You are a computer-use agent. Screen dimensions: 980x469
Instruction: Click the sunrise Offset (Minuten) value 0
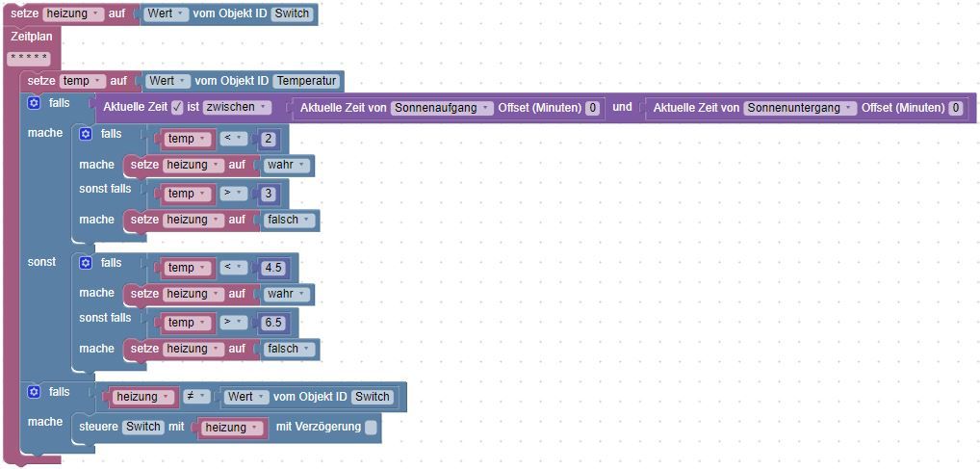[x=592, y=108]
